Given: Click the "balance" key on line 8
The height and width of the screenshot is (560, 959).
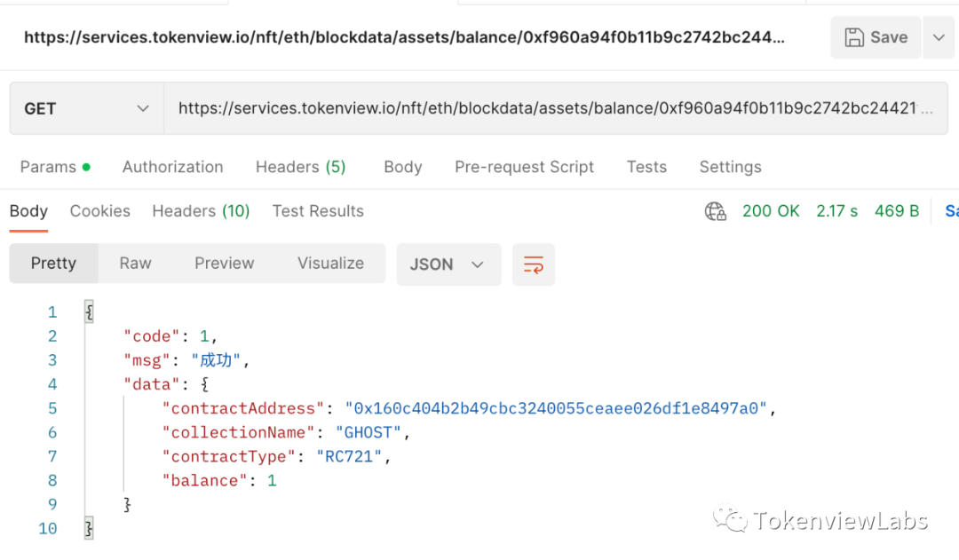Looking at the screenshot, I should (204, 480).
